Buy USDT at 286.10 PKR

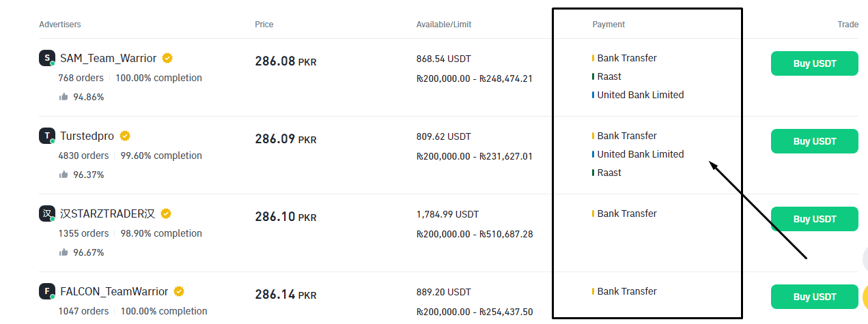[x=814, y=219]
